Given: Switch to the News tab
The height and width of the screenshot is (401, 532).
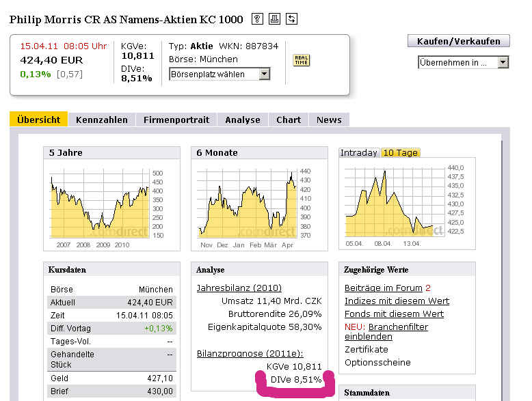Looking at the screenshot, I should click(x=329, y=120).
